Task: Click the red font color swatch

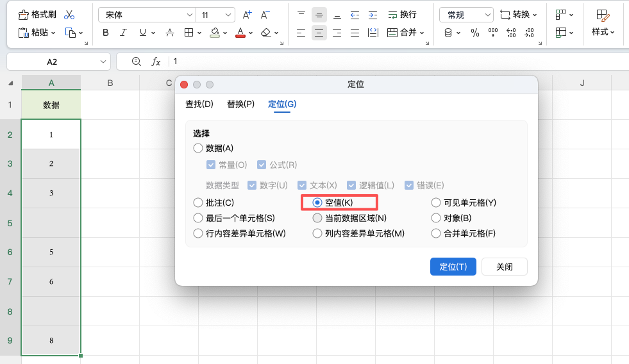Action: (x=240, y=33)
